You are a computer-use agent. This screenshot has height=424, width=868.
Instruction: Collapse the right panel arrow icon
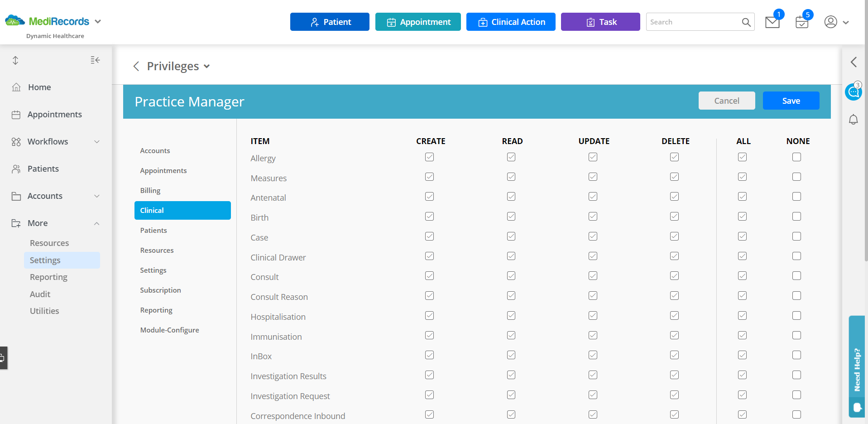pos(854,62)
